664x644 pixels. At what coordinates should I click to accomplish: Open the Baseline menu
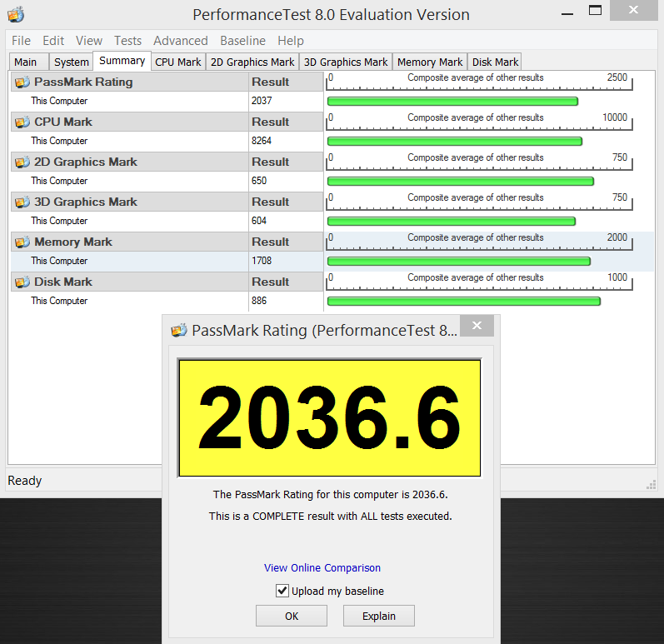tap(242, 41)
